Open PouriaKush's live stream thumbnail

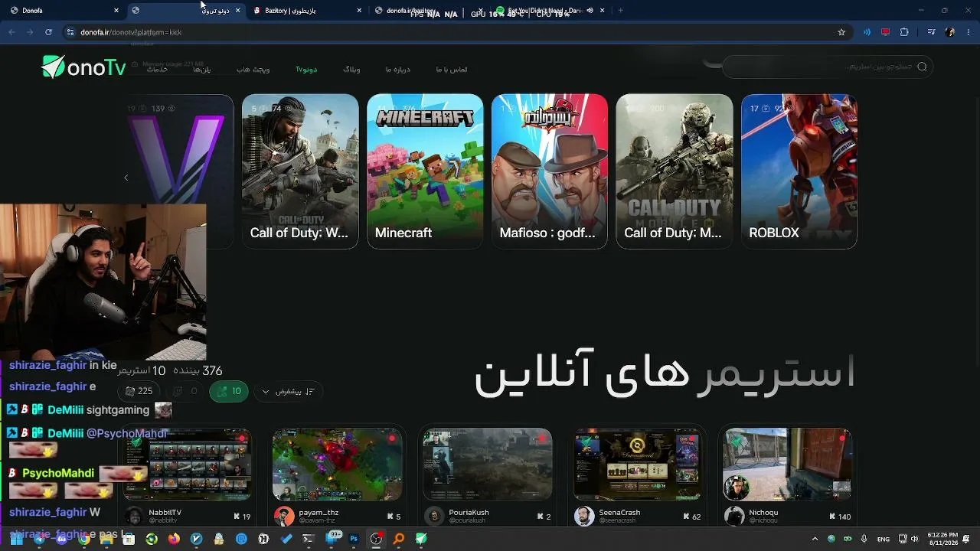pos(488,465)
